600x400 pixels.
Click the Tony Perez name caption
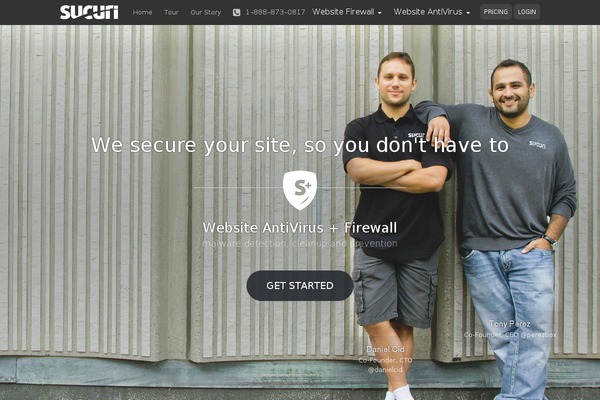click(510, 324)
